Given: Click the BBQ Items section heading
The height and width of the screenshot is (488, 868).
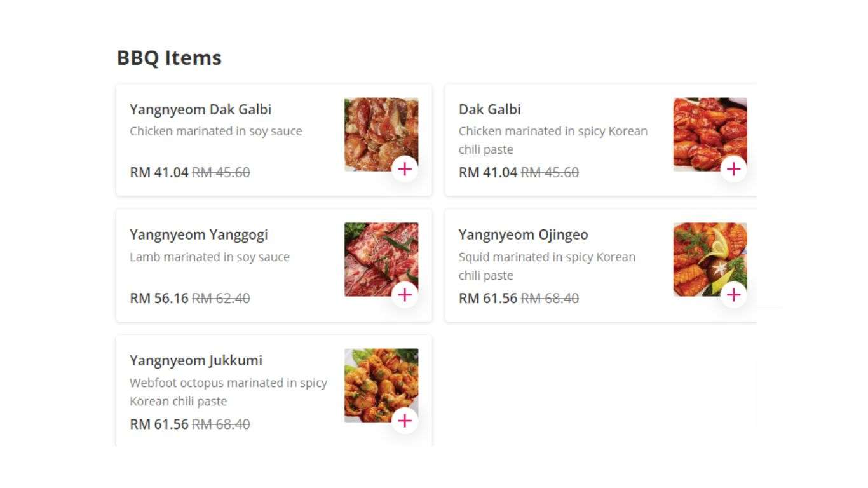Looking at the screenshot, I should (x=168, y=57).
